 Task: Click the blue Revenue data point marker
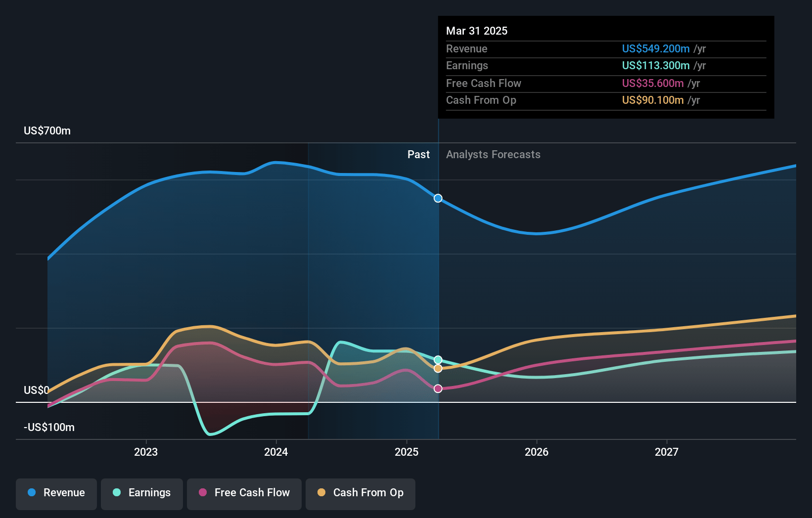(438, 198)
